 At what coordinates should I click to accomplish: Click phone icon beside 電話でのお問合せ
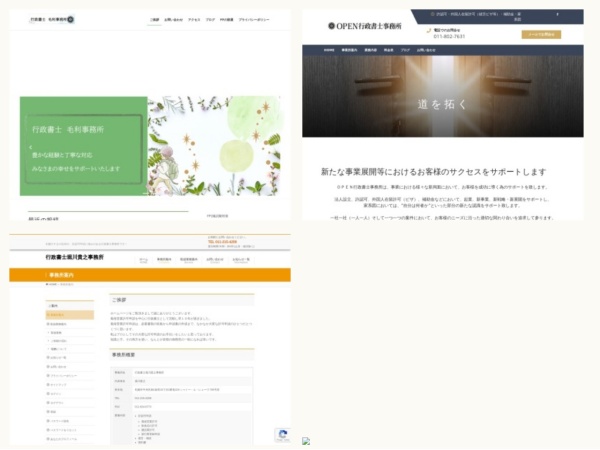coord(429,30)
